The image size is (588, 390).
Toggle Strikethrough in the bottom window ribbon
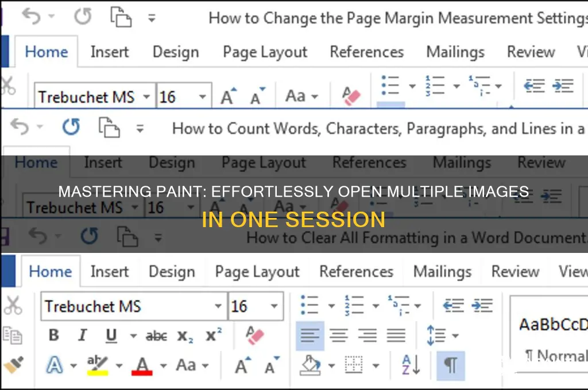point(156,336)
